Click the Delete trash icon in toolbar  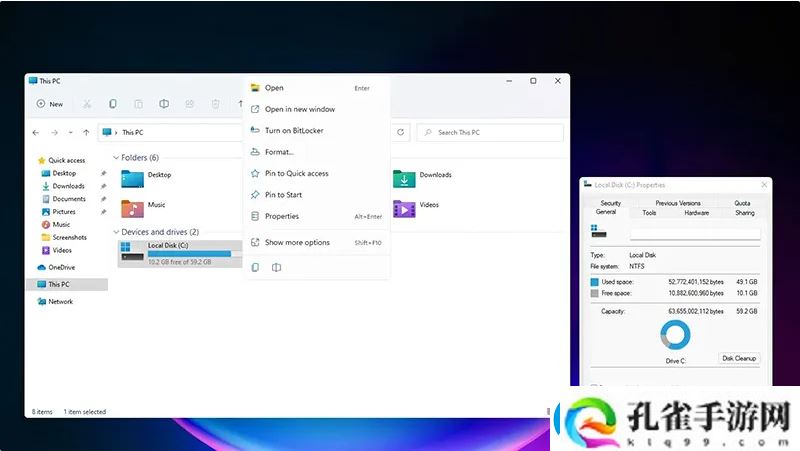[215, 104]
